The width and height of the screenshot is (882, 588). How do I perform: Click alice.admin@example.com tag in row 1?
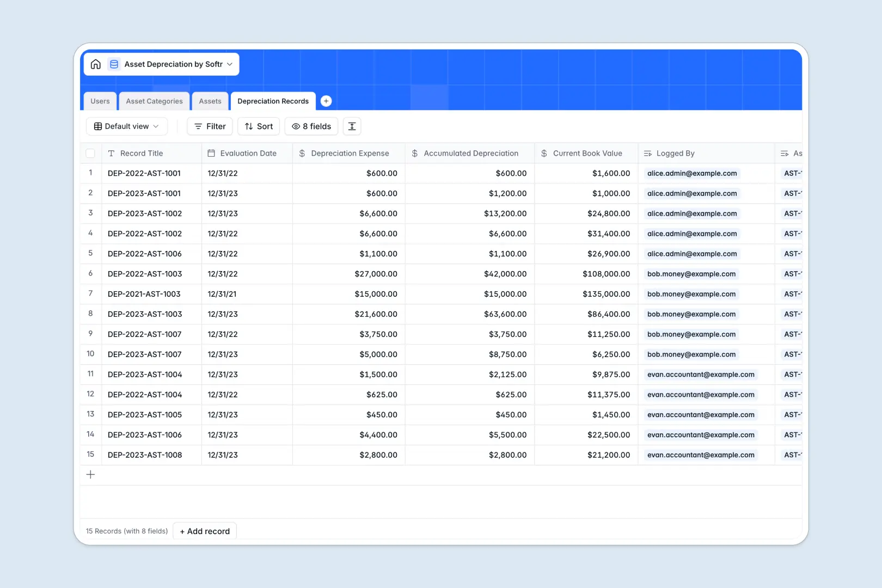click(x=692, y=174)
